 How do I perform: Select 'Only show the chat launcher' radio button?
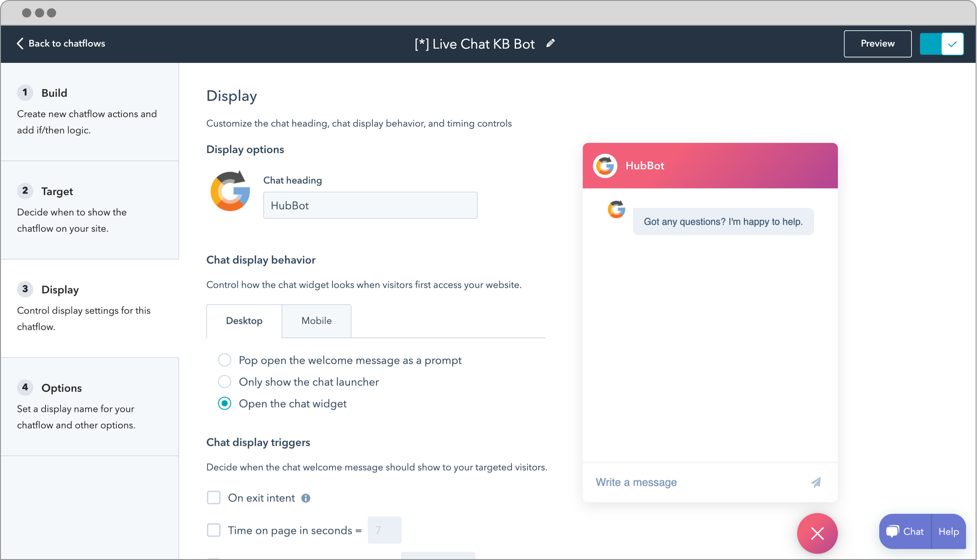pyautogui.click(x=224, y=382)
